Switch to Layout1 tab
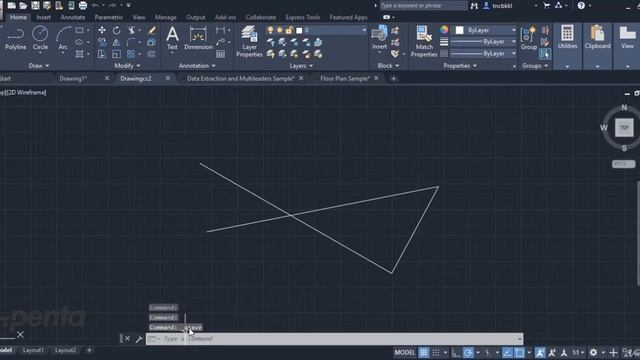 [x=33, y=350]
